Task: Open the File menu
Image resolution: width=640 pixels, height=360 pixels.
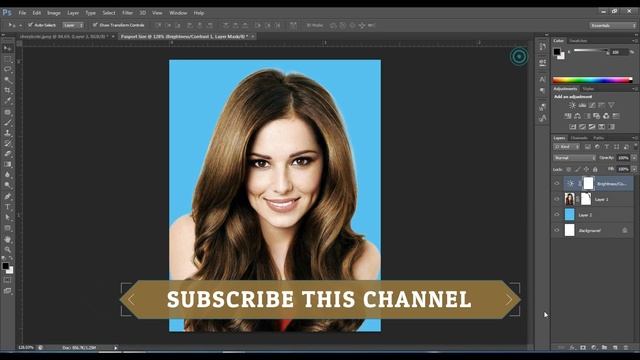Action: pyautogui.click(x=22, y=13)
